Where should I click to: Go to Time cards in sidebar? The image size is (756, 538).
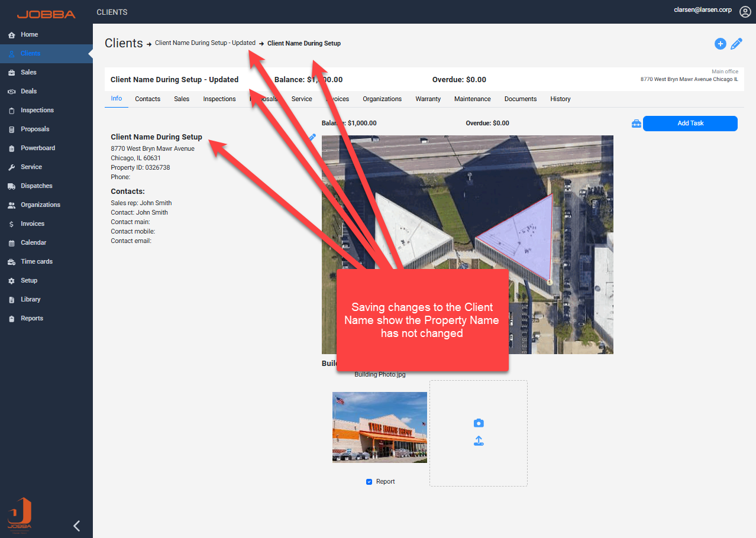(x=36, y=261)
